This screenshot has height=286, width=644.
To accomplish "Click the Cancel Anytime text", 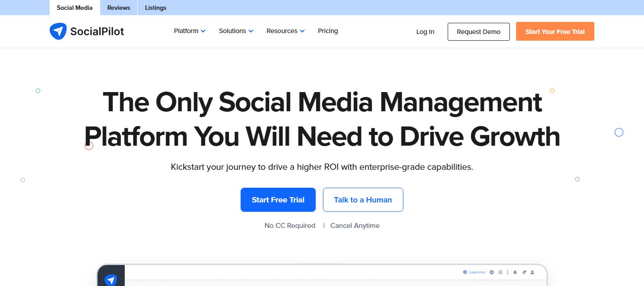I will (355, 226).
